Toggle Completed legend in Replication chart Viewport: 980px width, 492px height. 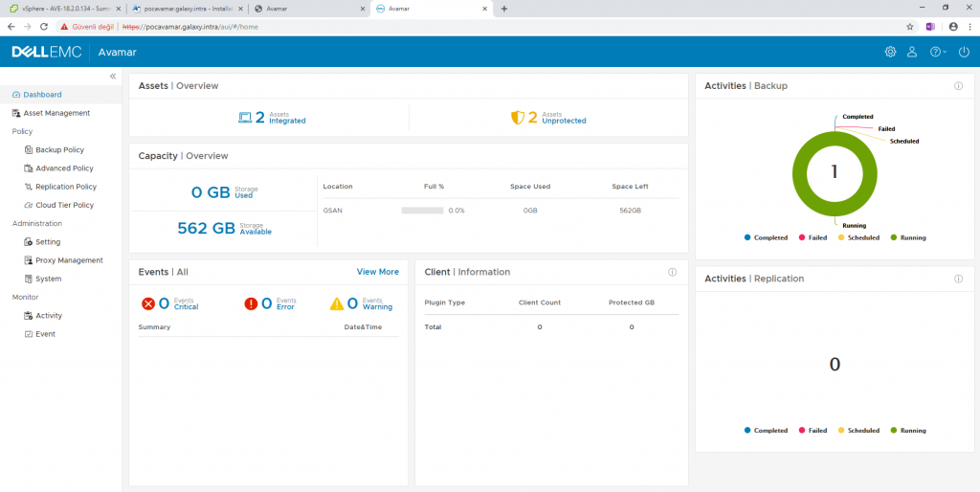coord(767,430)
